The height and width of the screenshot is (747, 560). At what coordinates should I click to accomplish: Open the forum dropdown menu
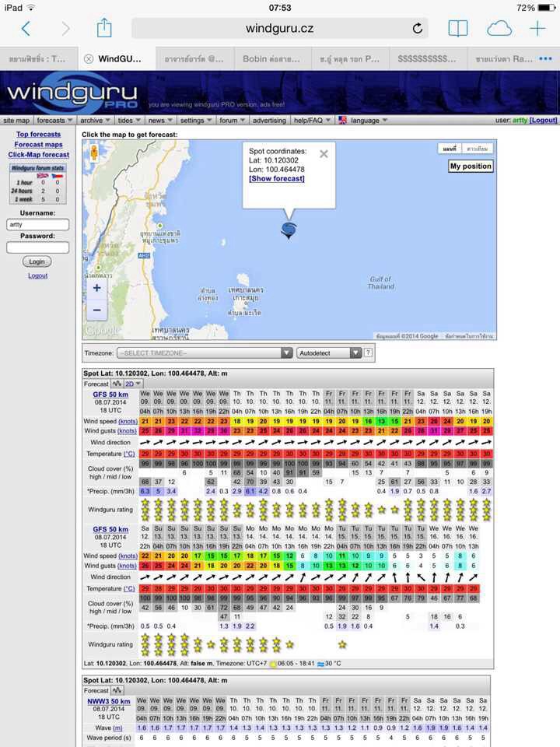coord(232,121)
